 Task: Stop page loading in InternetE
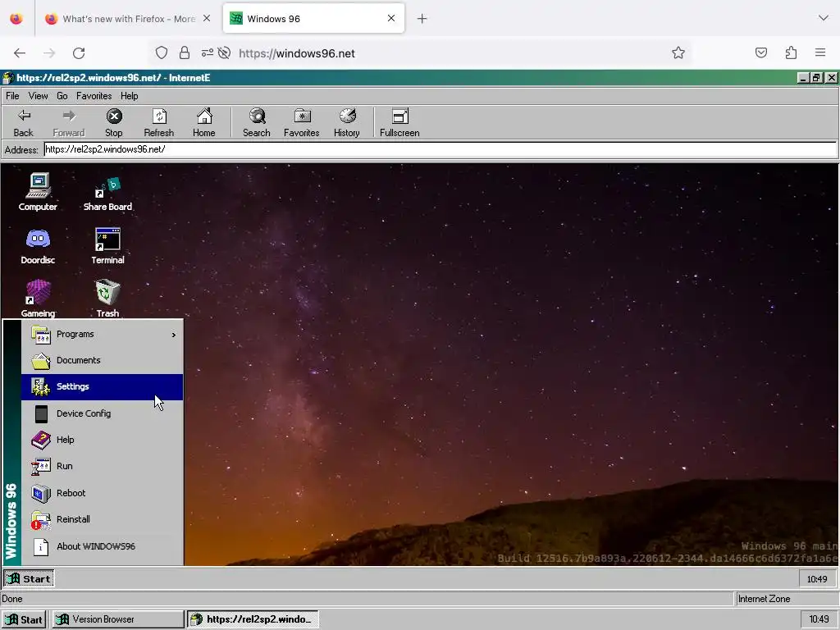tap(113, 123)
